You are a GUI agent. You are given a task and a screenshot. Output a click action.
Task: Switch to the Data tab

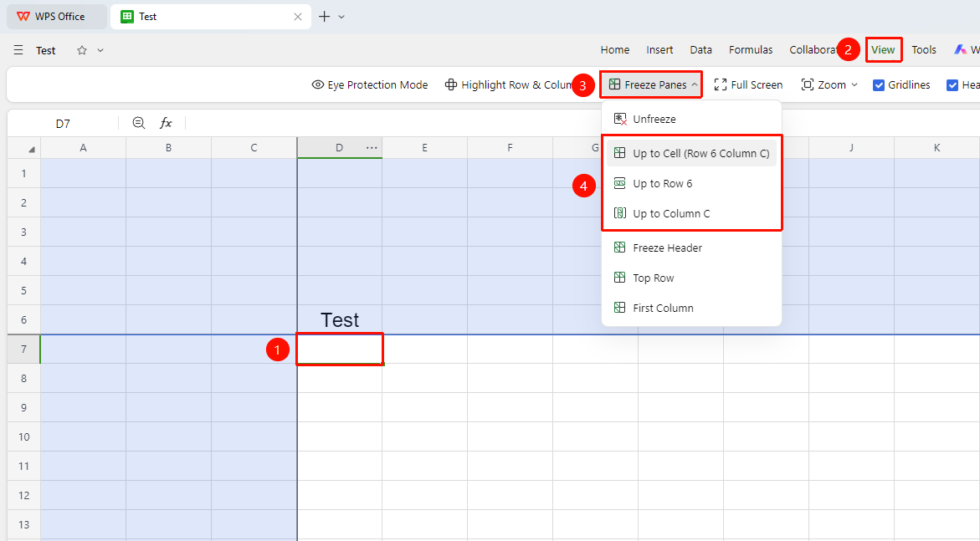pos(700,50)
